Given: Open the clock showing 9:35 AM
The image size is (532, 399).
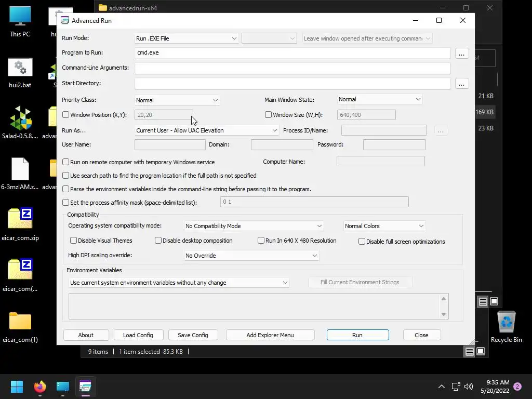Looking at the screenshot, I should (x=495, y=387).
